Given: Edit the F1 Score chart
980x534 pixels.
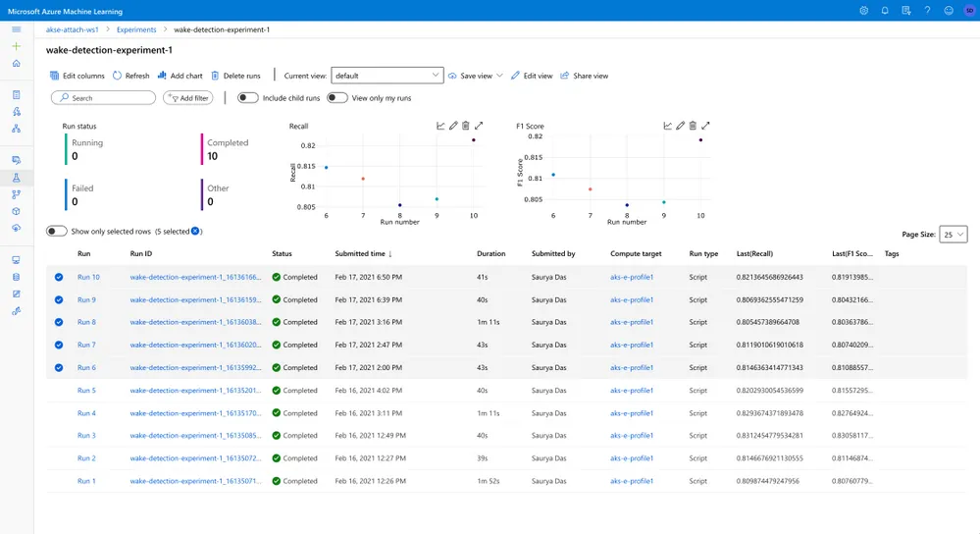Looking at the screenshot, I should (680, 126).
